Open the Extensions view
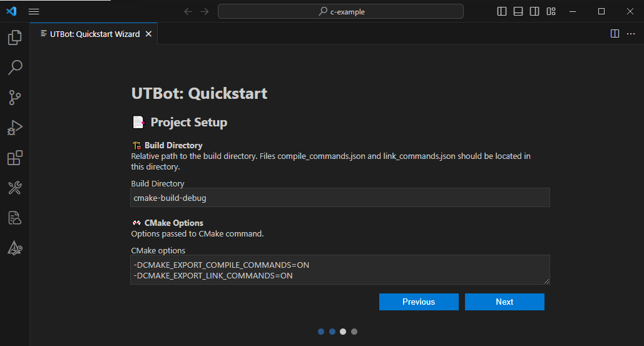Image resolution: width=644 pixels, height=346 pixels. coord(14,158)
